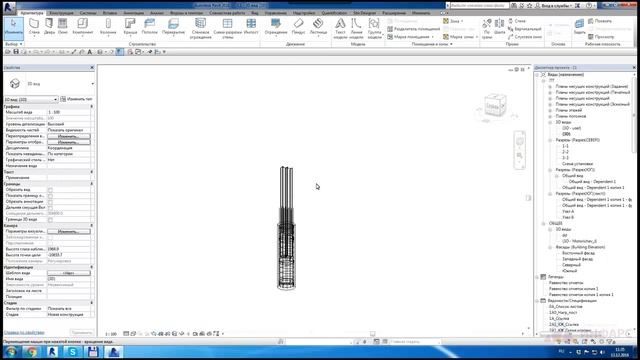Screen dimensions: 640x360
Task: Select the Линия модели (Model line) tool
Action: pyautogui.click(x=356, y=28)
